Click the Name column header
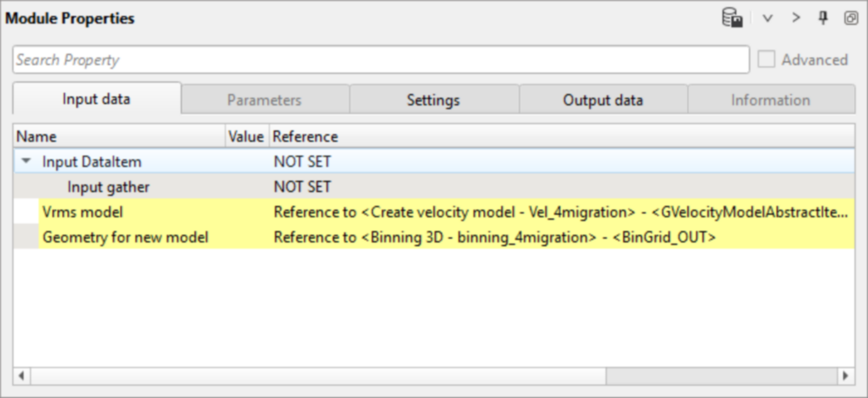This screenshot has height=398, width=868. coord(36,136)
